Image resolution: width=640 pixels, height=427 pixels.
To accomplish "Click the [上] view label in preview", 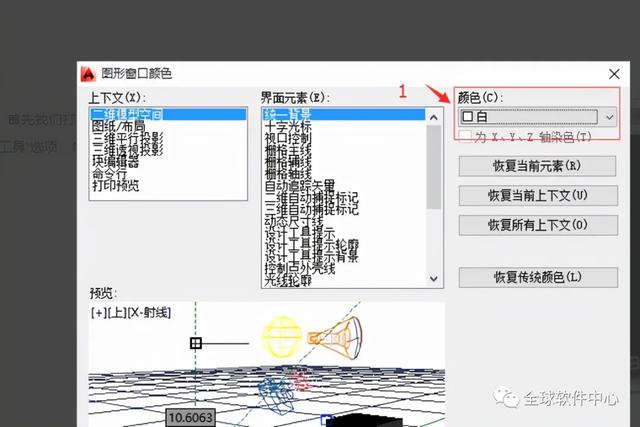I will tap(117, 313).
